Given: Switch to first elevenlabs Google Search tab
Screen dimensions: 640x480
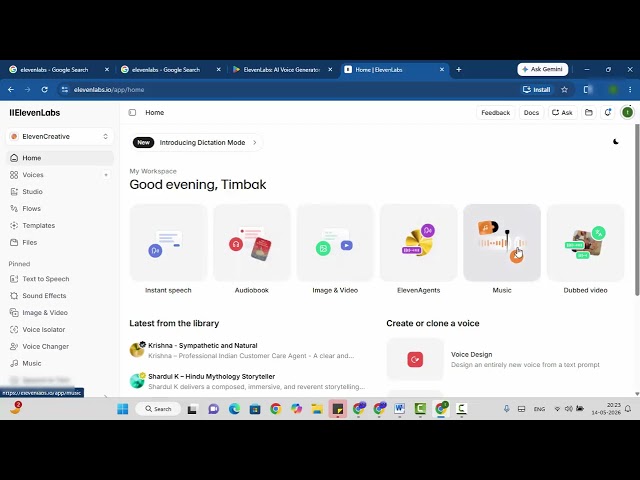Looking at the screenshot, I should [59, 70].
